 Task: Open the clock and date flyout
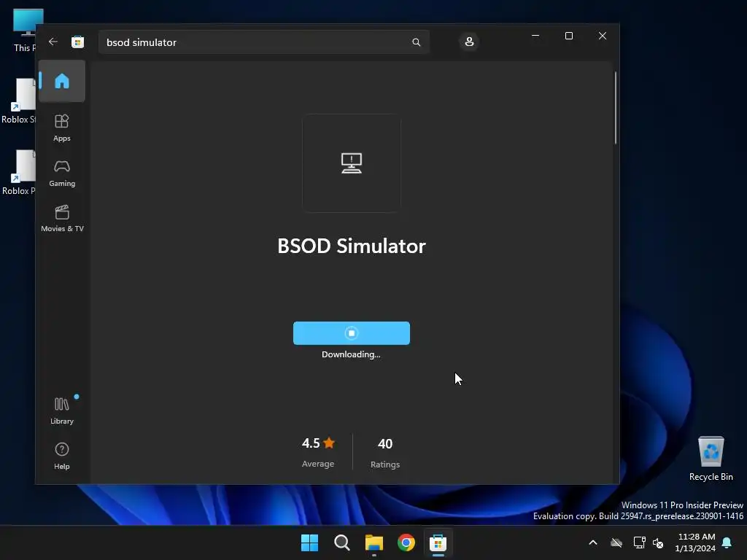pos(695,542)
